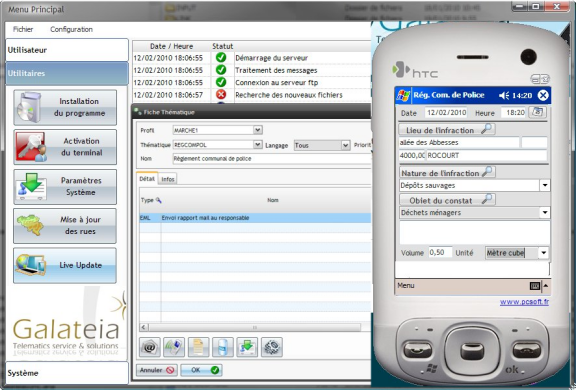Open the Fichier menu
The height and width of the screenshot is (390, 576).
point(23,29)
